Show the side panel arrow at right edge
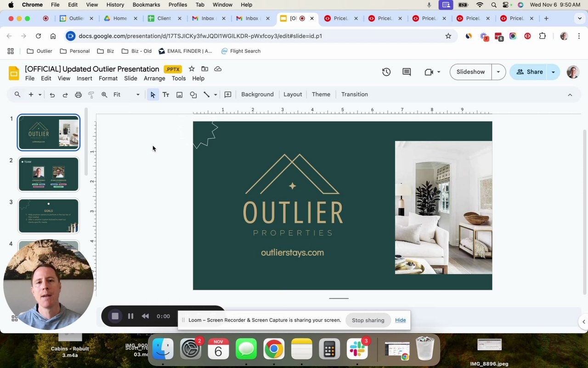 tap(583, 322)
